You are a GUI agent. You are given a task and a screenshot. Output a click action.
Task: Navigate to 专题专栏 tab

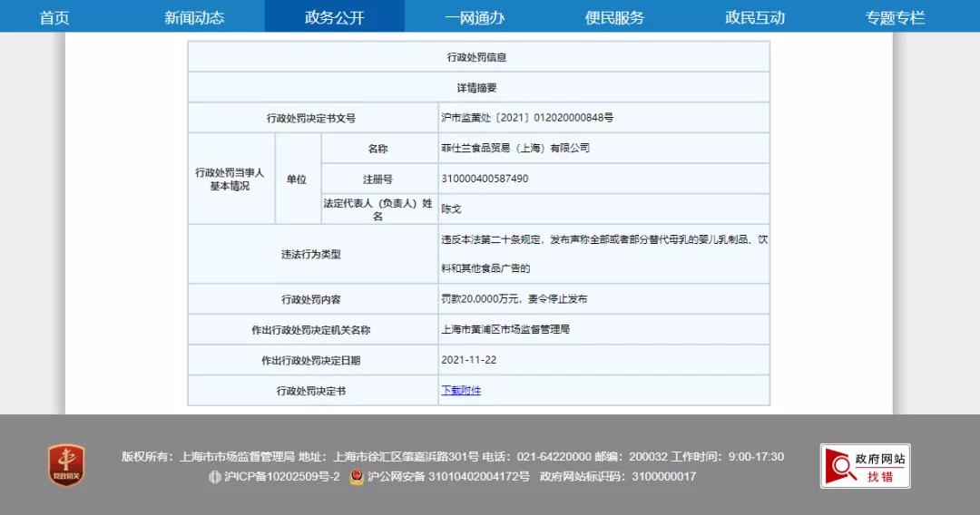[x=895, y=17]
